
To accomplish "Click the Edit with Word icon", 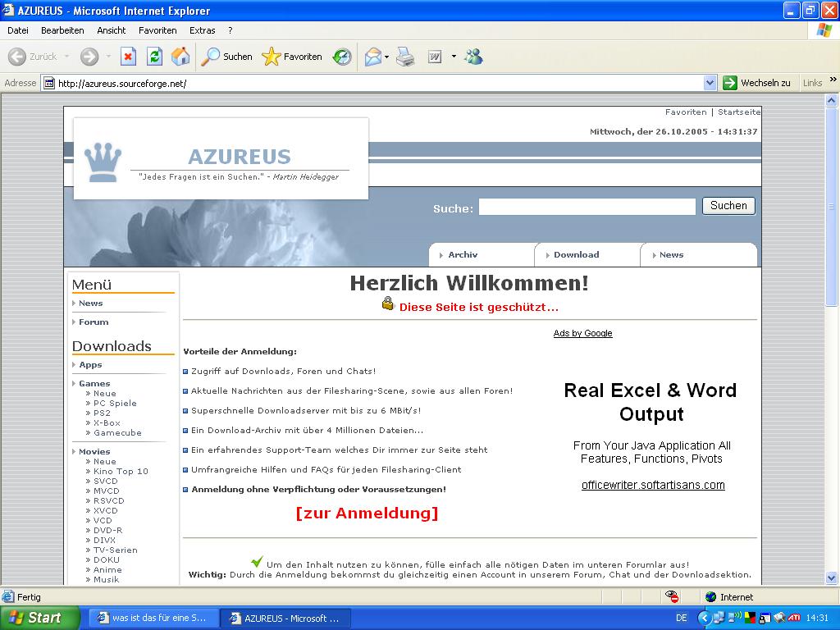I will [435, 57].
